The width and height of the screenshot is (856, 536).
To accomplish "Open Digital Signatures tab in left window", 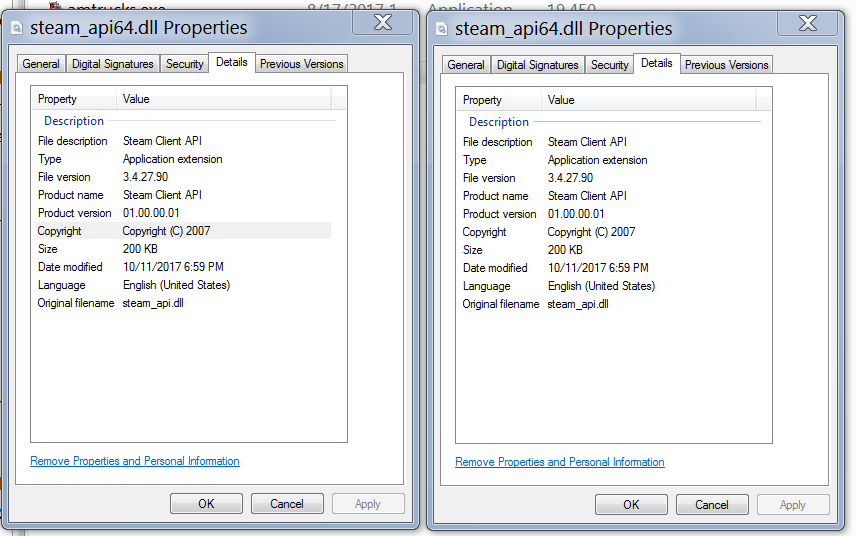I will point(113,64).
